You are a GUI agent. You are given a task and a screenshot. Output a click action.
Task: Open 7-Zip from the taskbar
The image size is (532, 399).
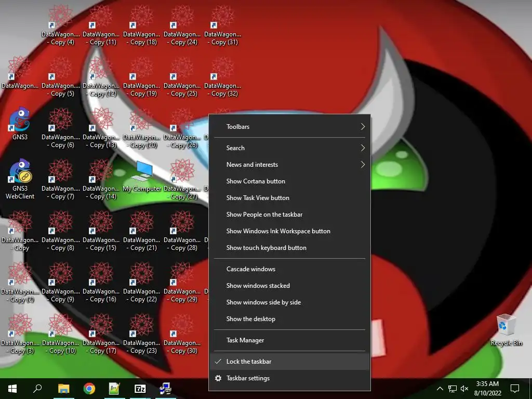click(x=140, y=389)
